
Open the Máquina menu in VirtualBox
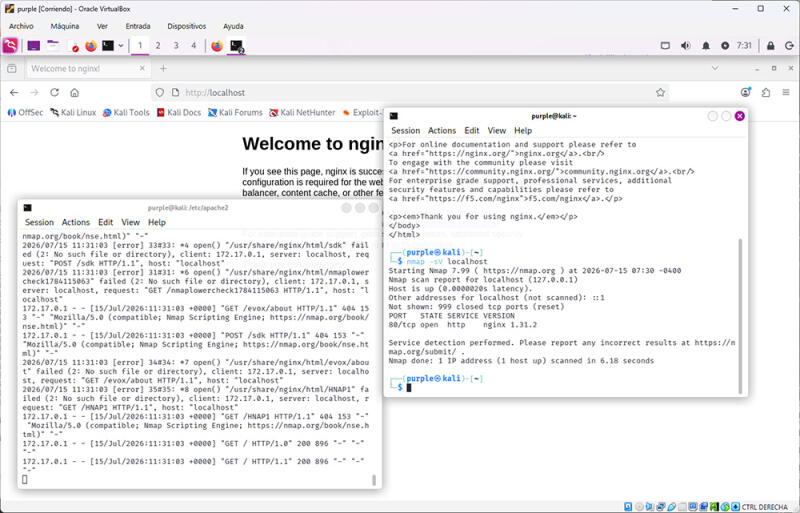pos(65,26)
